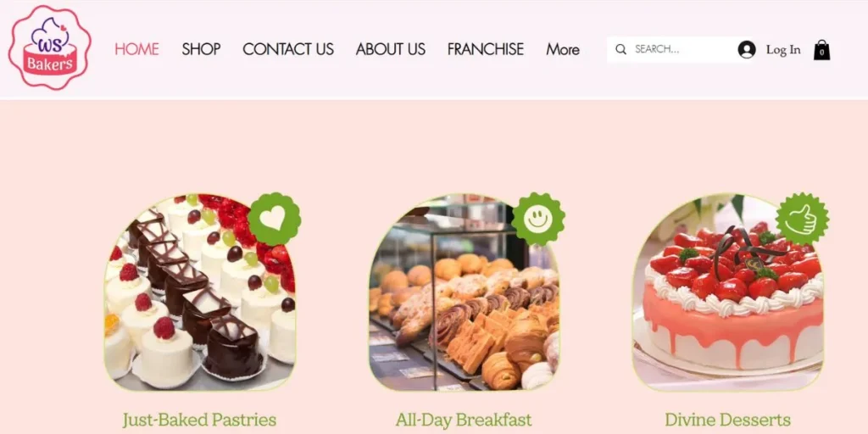Viewport: 868px width, 434px height.
Task: Click the Log In link
Action: click(x=782, y=50)
